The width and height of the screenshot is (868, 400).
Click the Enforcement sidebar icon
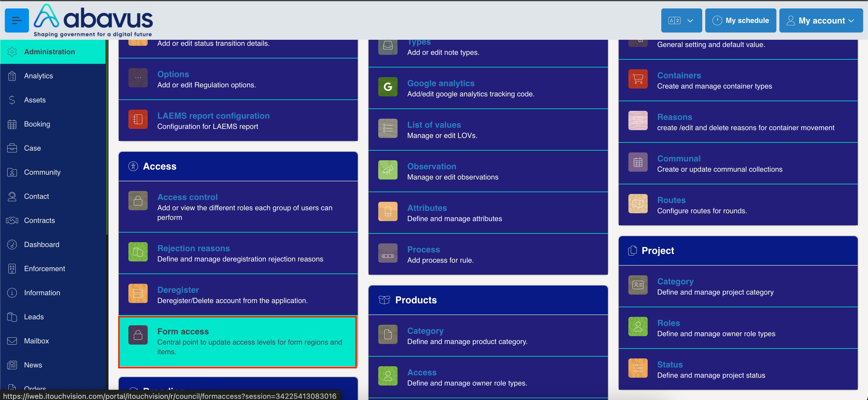coord(12,269)
